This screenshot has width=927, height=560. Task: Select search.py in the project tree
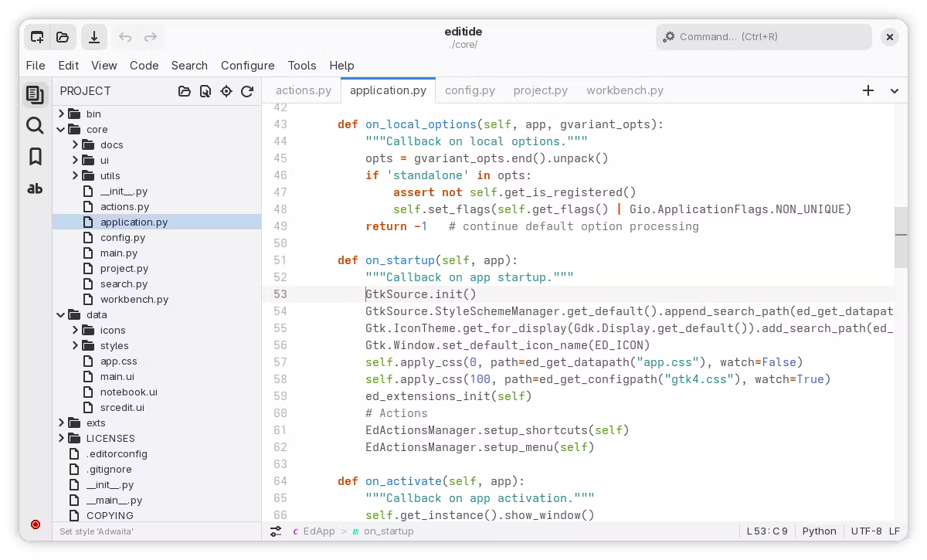[124, 283]
